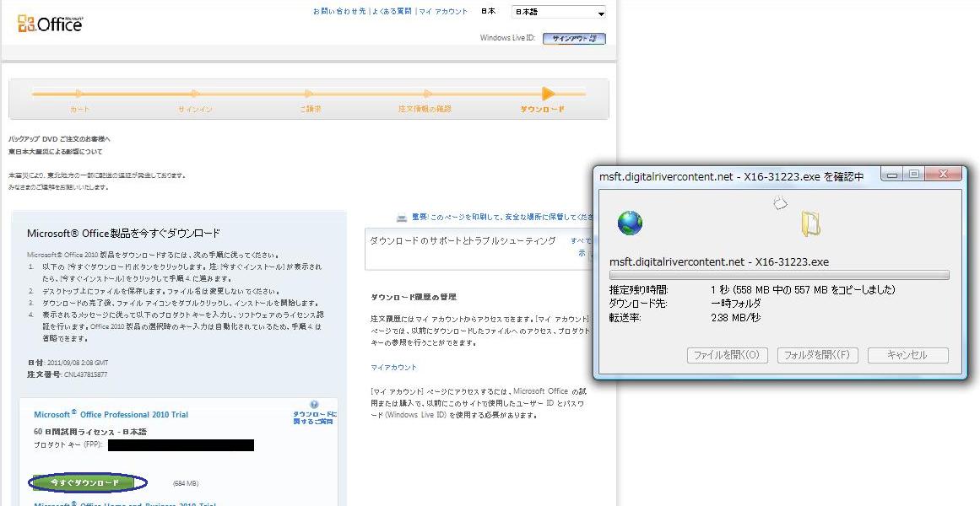Click the Microsoft Office logo

(x=50, y=24)
